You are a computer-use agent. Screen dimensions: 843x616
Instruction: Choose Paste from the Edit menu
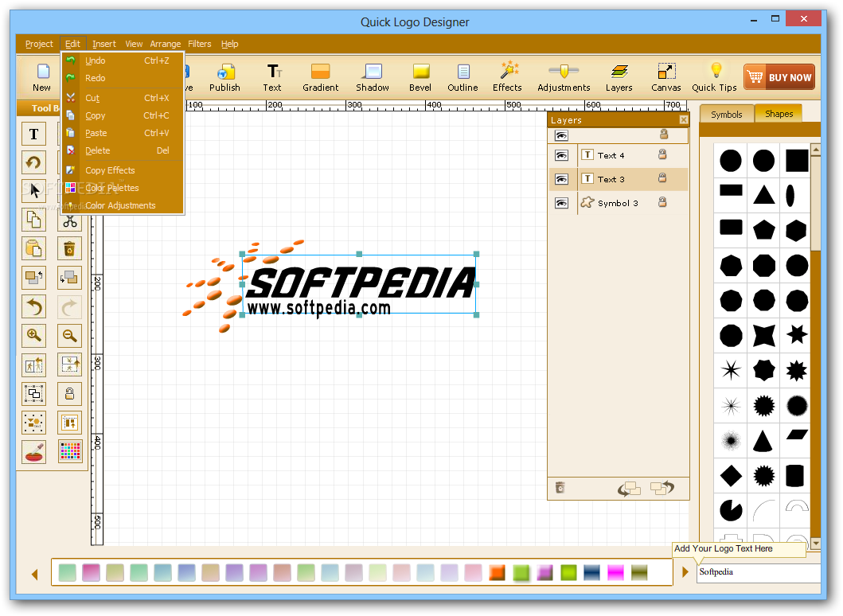[123, 133]
